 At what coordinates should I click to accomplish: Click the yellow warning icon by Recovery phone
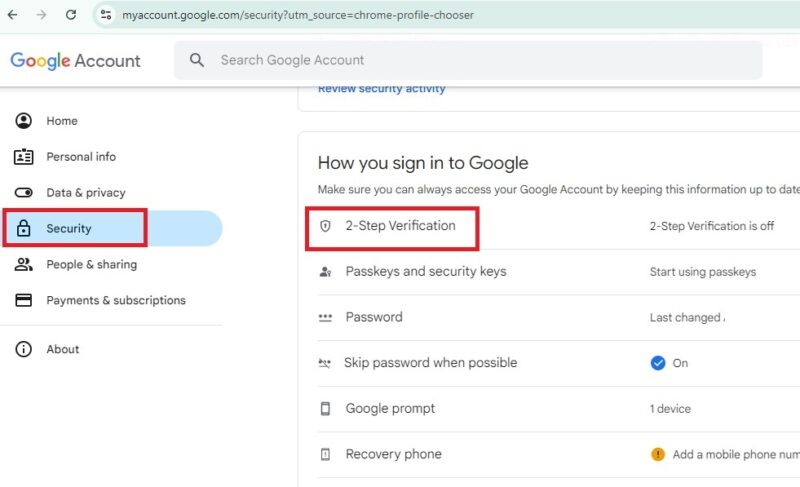(658, 454)
